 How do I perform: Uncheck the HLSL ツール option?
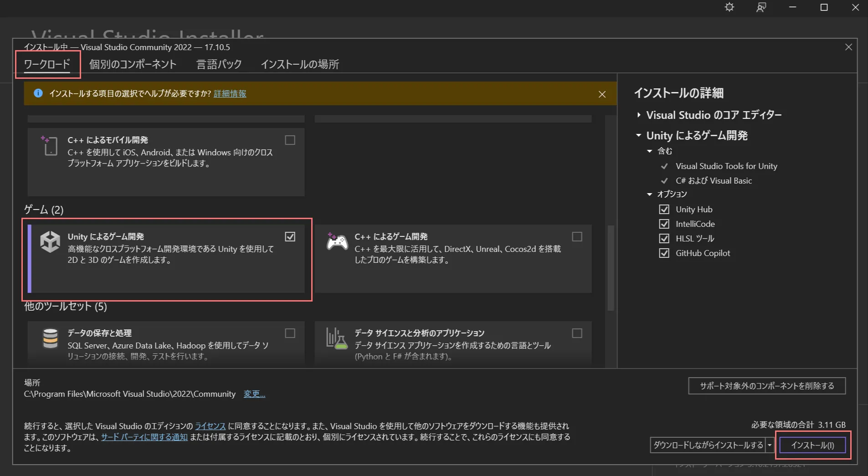click(664, 239)
